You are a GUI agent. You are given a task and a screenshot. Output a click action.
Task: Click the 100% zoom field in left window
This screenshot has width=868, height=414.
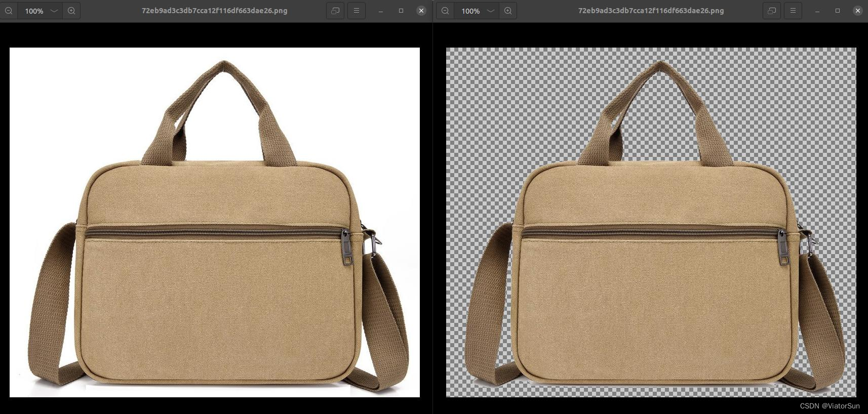coord(34,11)
